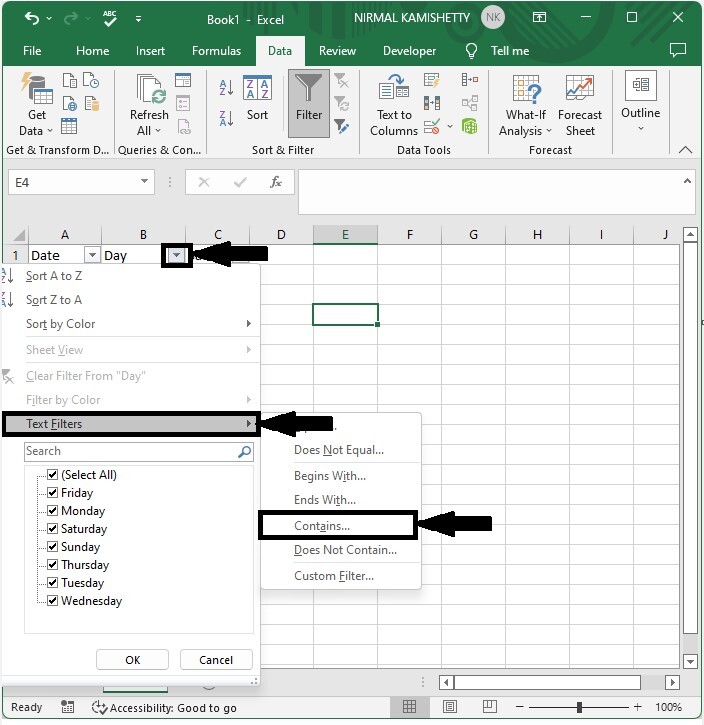Switch to the Home tab
The height and width of the screenshot is (725, 704).
tap(92, 50)
